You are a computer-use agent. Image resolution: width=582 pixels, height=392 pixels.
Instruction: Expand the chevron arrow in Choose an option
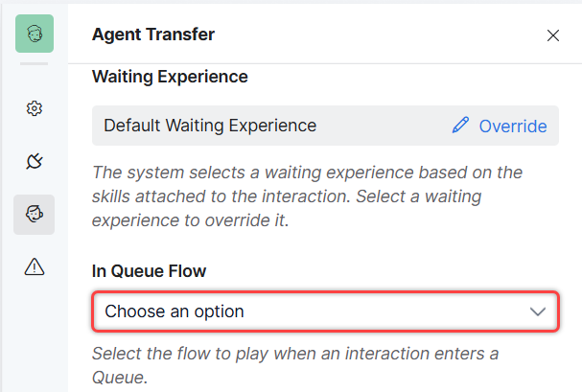(x=538, y=311)
